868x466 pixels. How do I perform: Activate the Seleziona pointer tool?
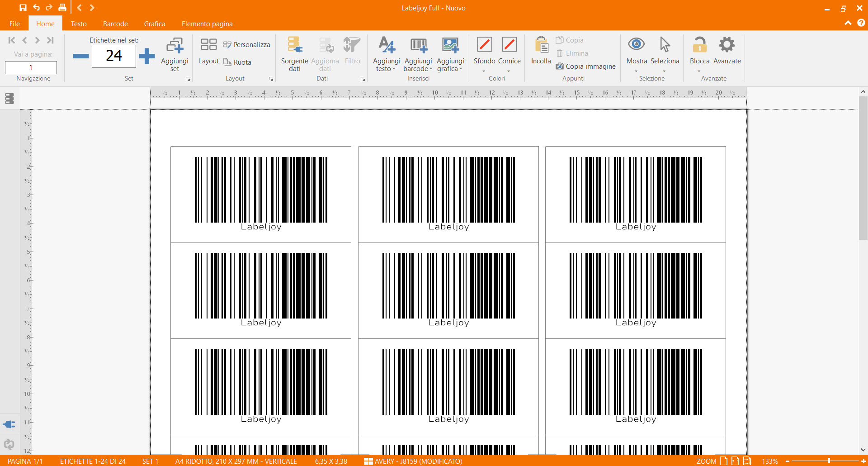665,51
